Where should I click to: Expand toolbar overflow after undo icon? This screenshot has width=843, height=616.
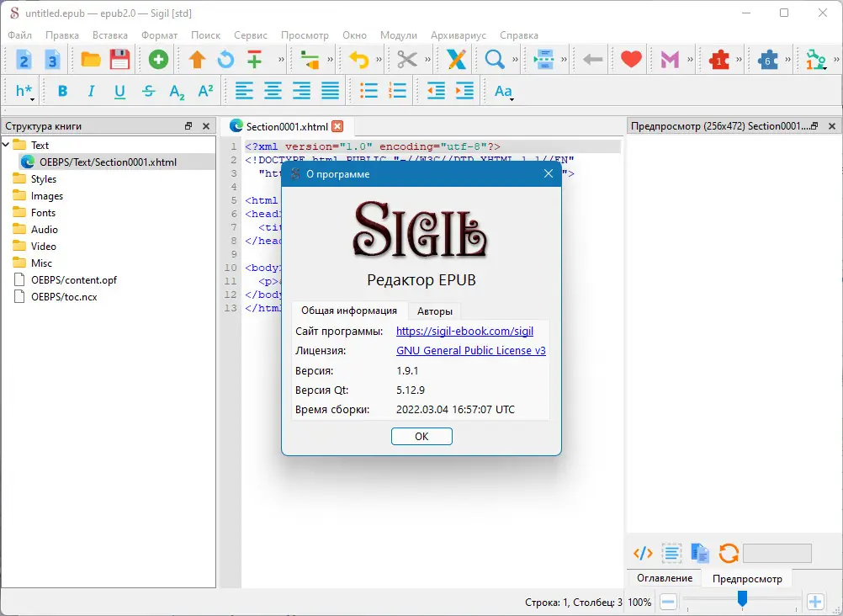379,59
